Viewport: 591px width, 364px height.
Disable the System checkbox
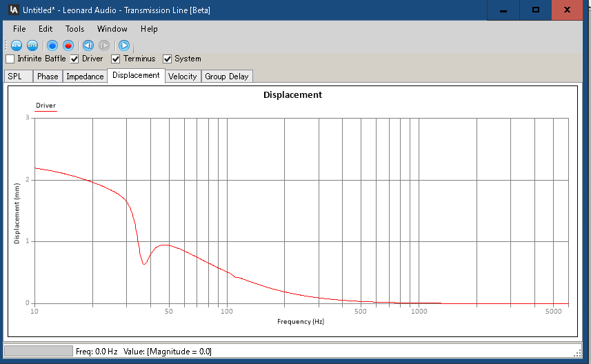168,59
